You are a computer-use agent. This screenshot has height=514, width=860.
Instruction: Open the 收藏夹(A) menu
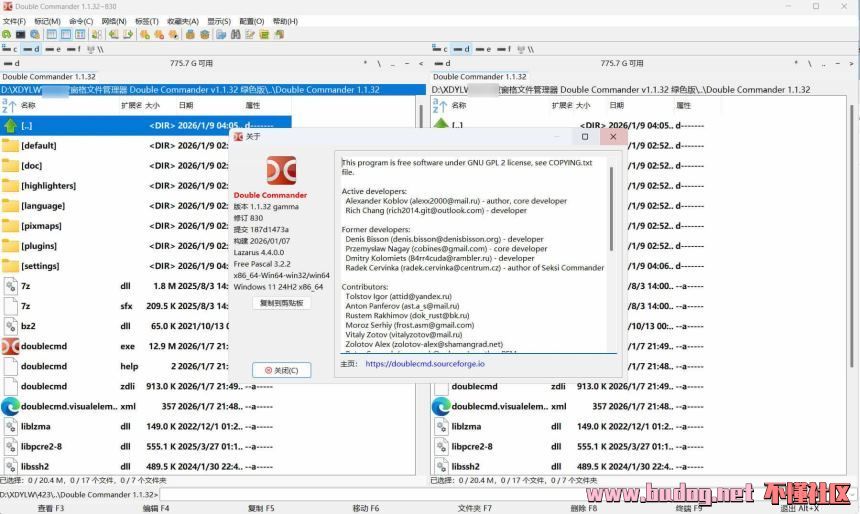pos(183,21)
